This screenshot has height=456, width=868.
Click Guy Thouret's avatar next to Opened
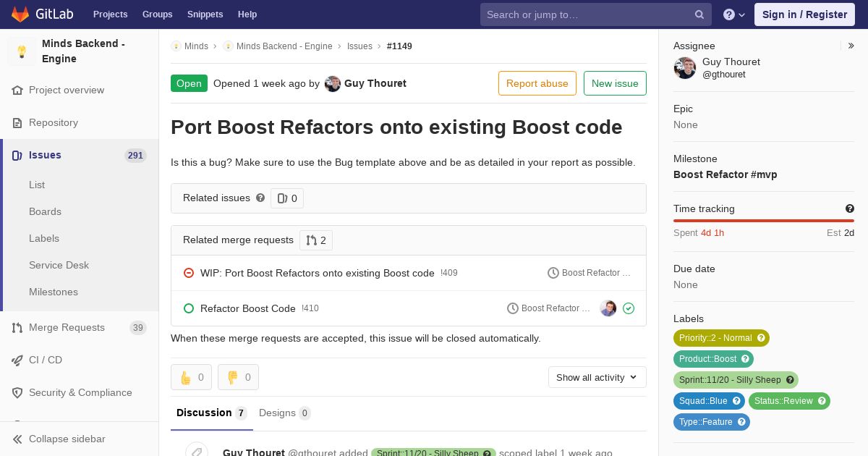[x=333, y=84]
